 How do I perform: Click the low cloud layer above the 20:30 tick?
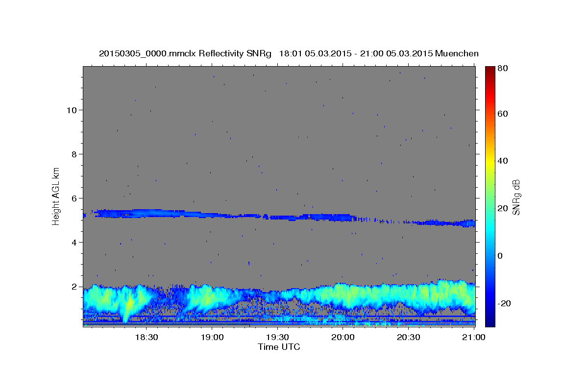tap(408, 296)
